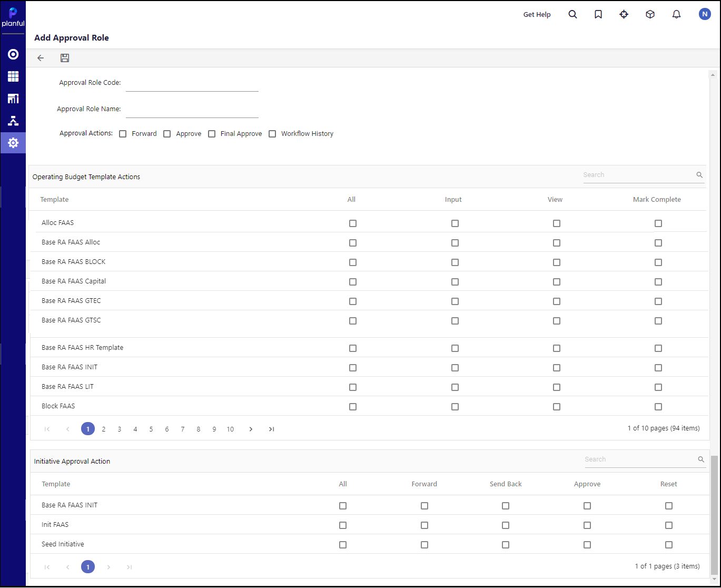Open the search magnifier in header

coord(572,14)
